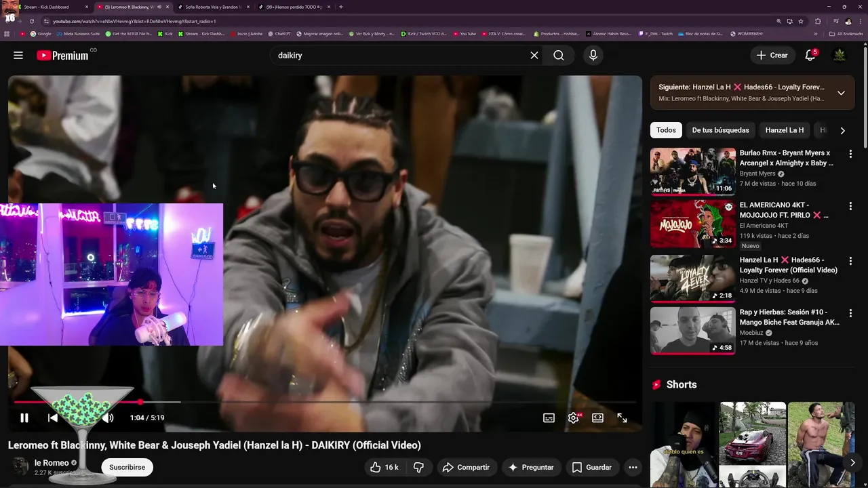Open the le Romeo channel name
This screenshot has height=488, width=868.
[x=52, y=463]
